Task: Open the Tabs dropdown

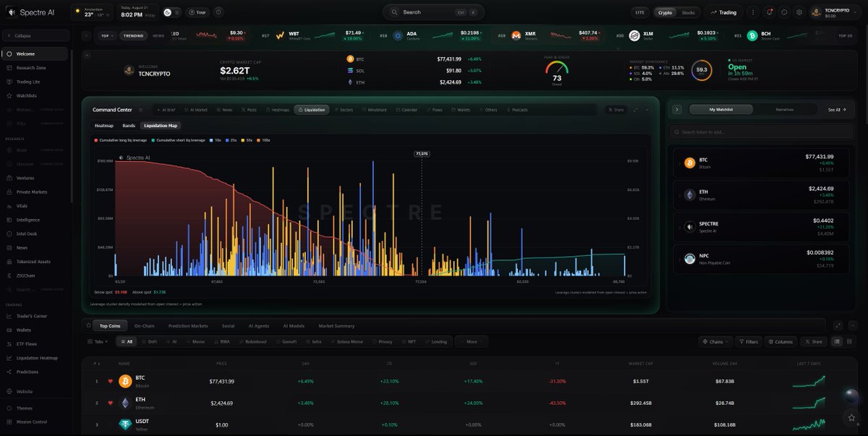Action: (x=98, y=341)
